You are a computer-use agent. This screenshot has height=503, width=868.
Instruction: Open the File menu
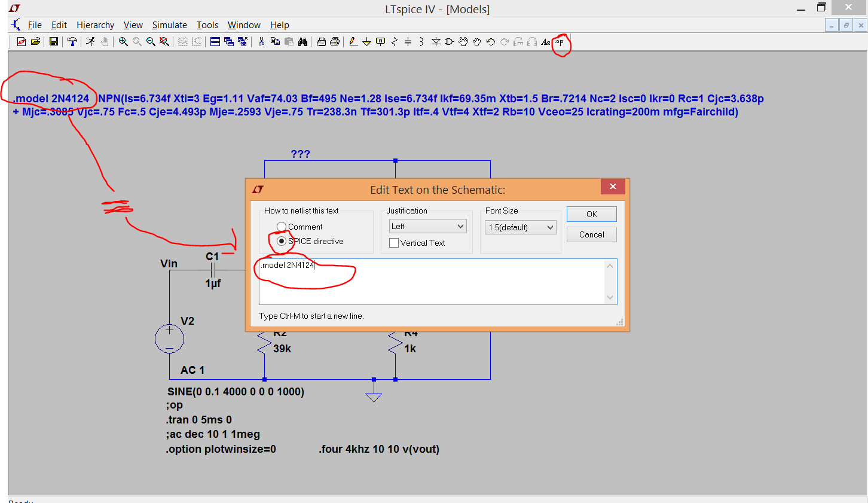pyautogui.click(x=35, y=25)
